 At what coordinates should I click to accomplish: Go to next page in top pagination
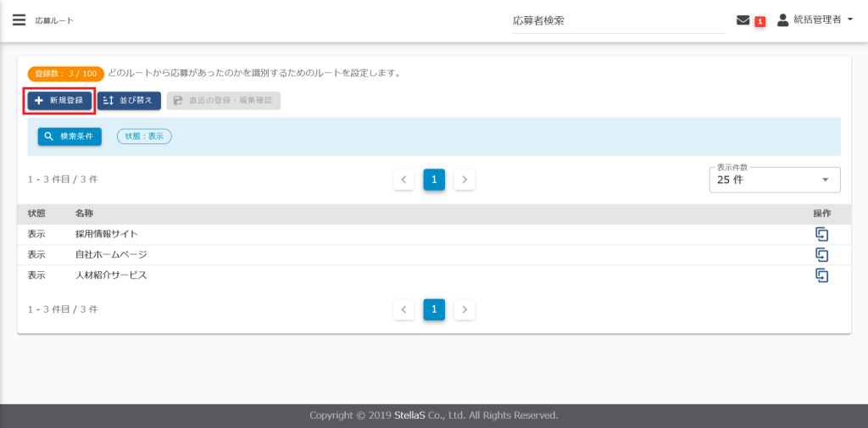click(x=465, y=180)
